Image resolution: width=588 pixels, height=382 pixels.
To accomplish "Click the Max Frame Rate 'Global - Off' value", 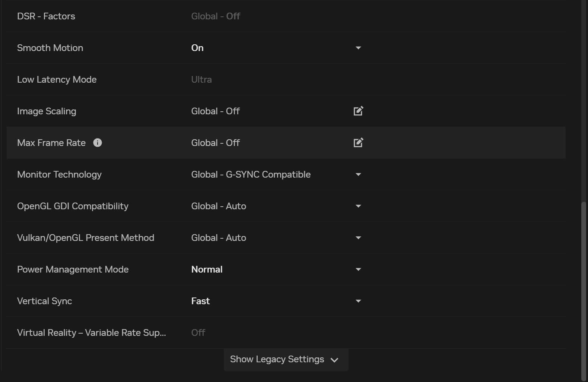I will pyautogui.click(x=215, y=143).
